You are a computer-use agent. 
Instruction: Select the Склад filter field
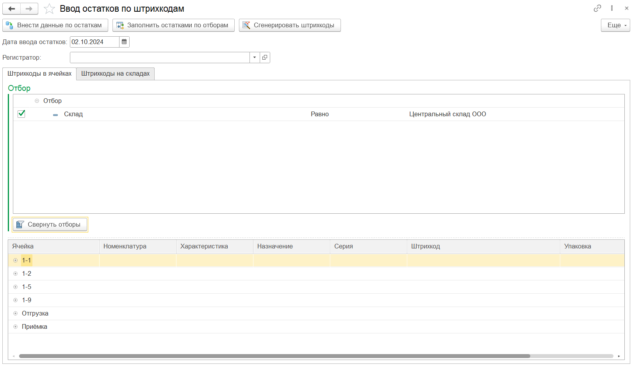[x=73, y=114]
